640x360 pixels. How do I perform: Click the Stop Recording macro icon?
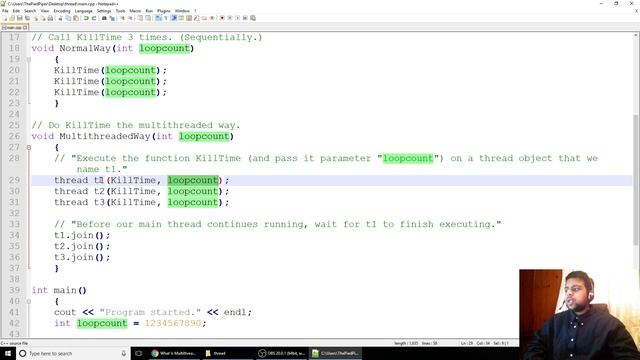tap(230, 18)
